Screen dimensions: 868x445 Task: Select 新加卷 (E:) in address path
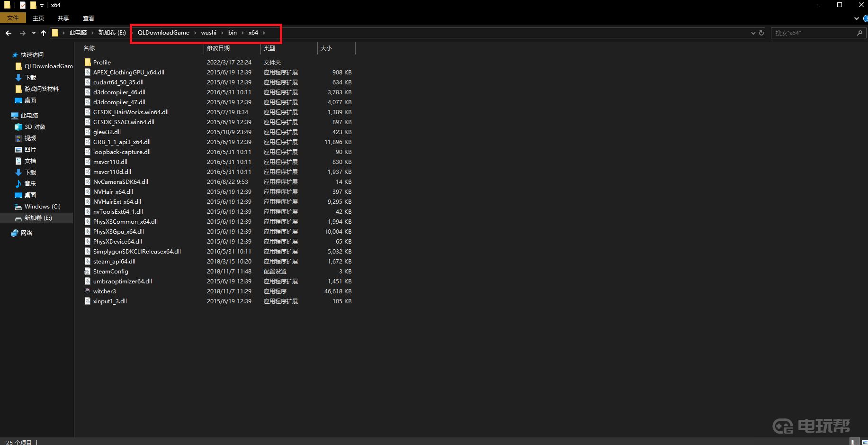[x=112, y=33]
